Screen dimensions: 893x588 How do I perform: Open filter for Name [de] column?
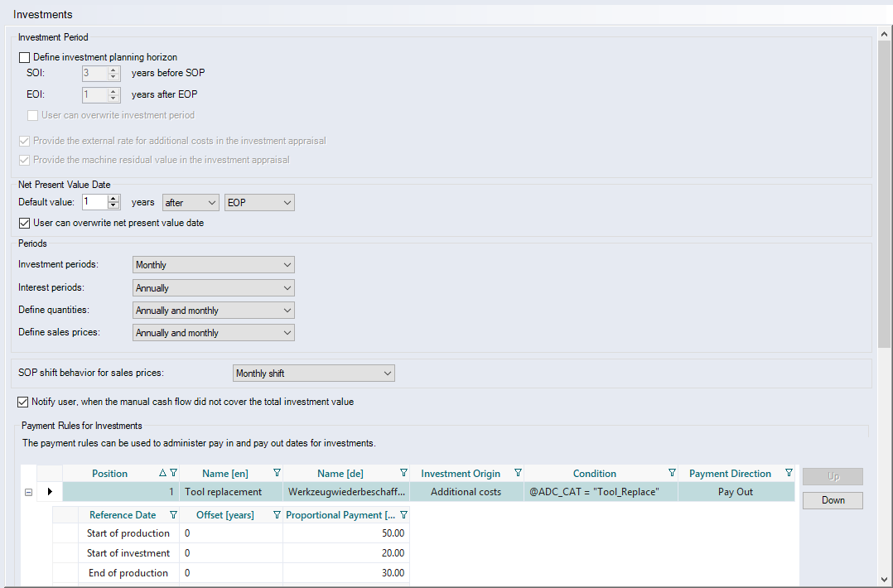coord(403,474)
